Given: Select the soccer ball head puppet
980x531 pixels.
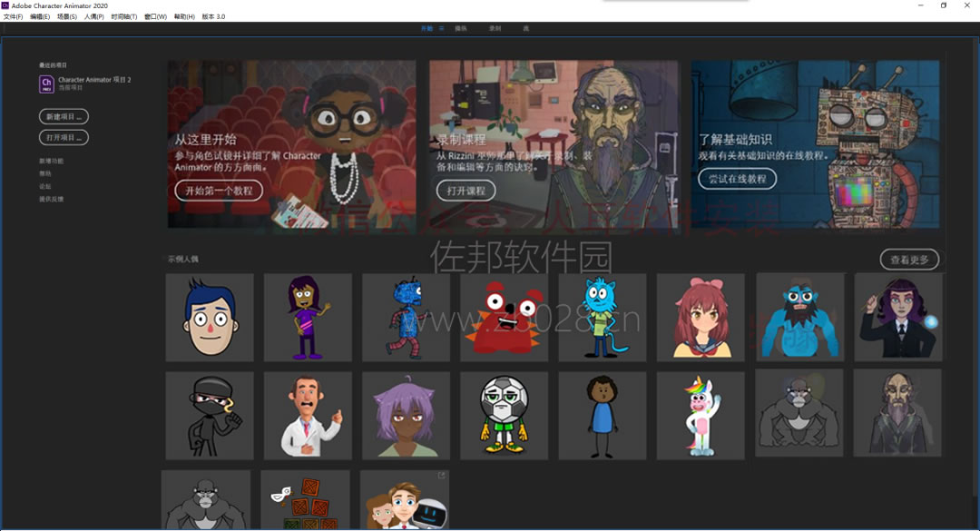Looking at the screenshot, I should pyautogui.click(x=504, y=416).
